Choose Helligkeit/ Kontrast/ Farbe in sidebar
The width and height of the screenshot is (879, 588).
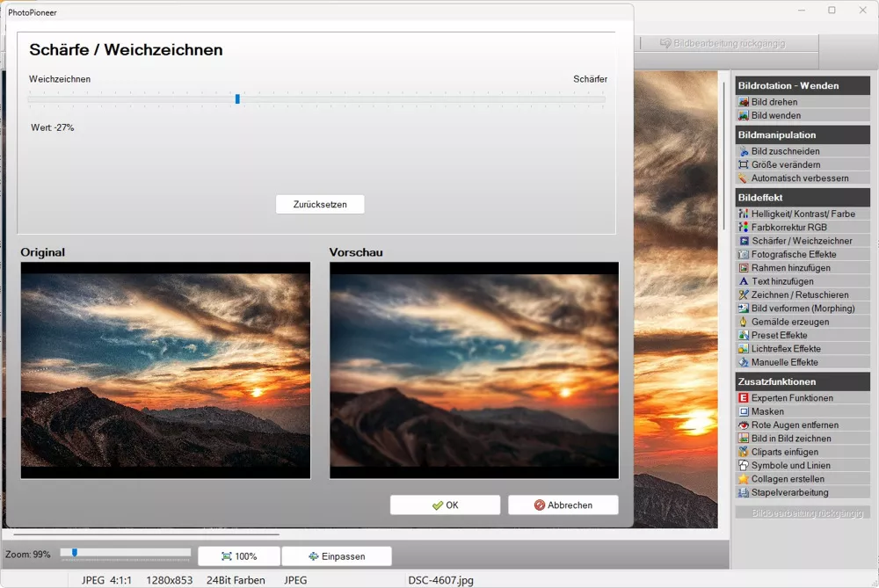pos(803,214)
